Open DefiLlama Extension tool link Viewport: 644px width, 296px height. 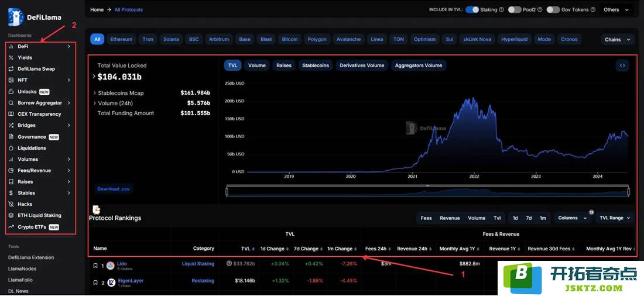[31, 257]
